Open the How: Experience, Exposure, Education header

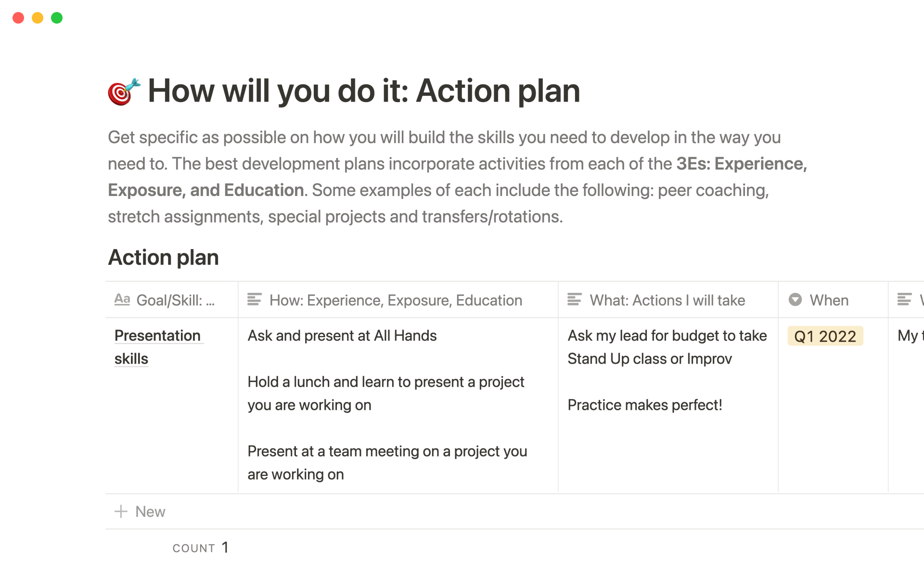tap(396, 300)
